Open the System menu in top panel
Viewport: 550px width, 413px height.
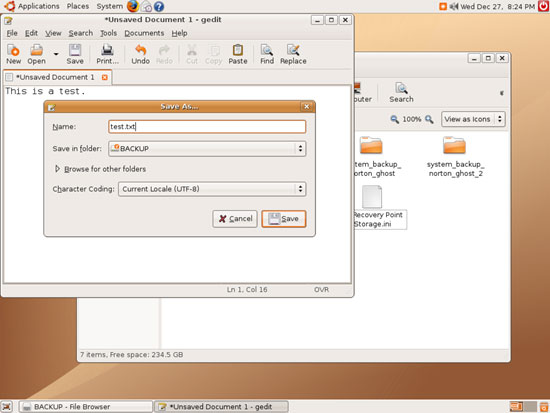[110, 6]
